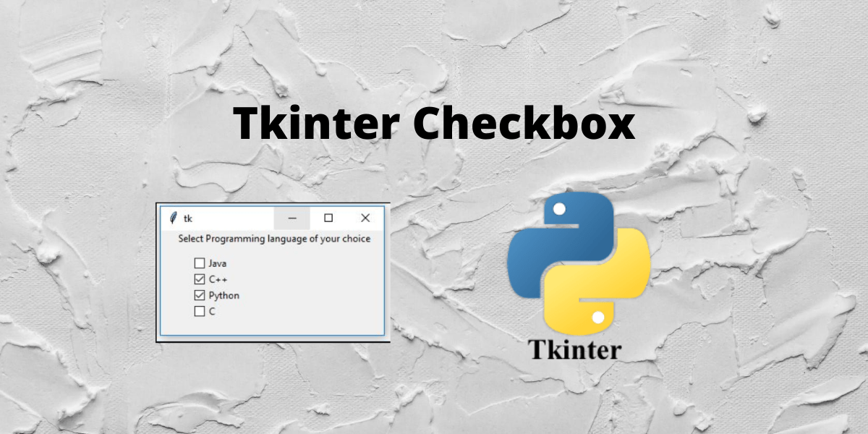This screenshot has width=868, height=434.
Task: Click the minimize button of the tk window
Action: pyautogui.click(x=292, y=218)
